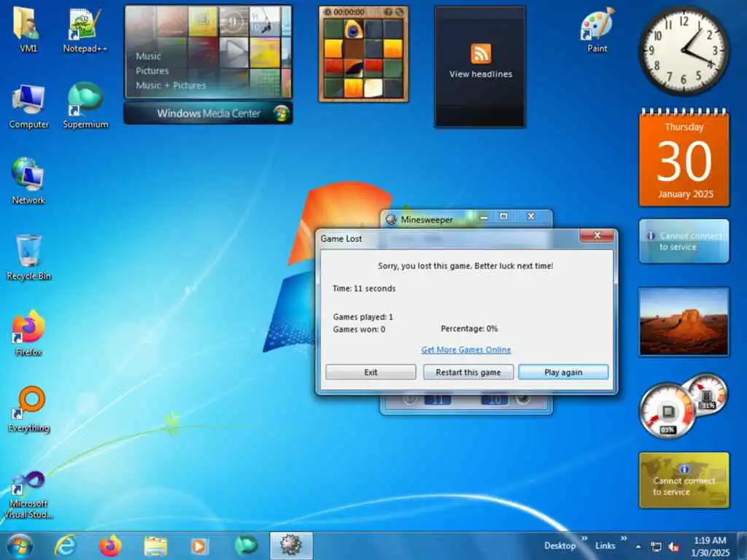Image resolution: width=747 pixels, height=560 pixels.
Task: Expand the Links toolbar chevron
Action: click(624, 539)
